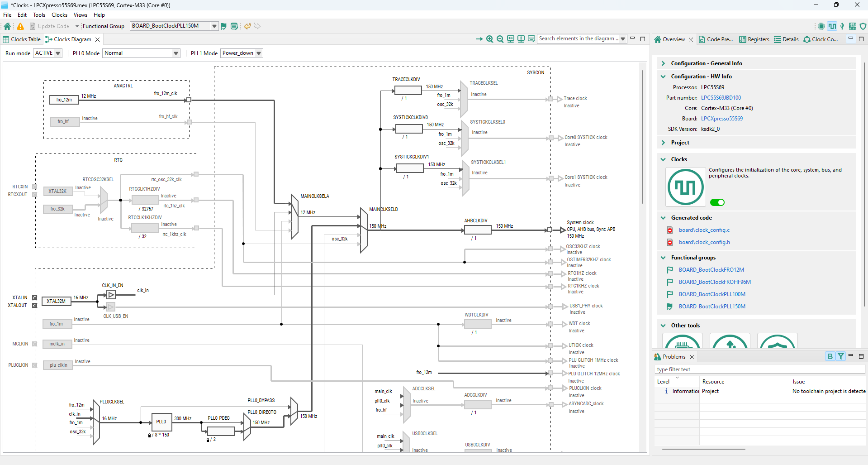Screen dimensions: 868x465
Task: Click the B button in Problems panel
Action: pos(830,356)
